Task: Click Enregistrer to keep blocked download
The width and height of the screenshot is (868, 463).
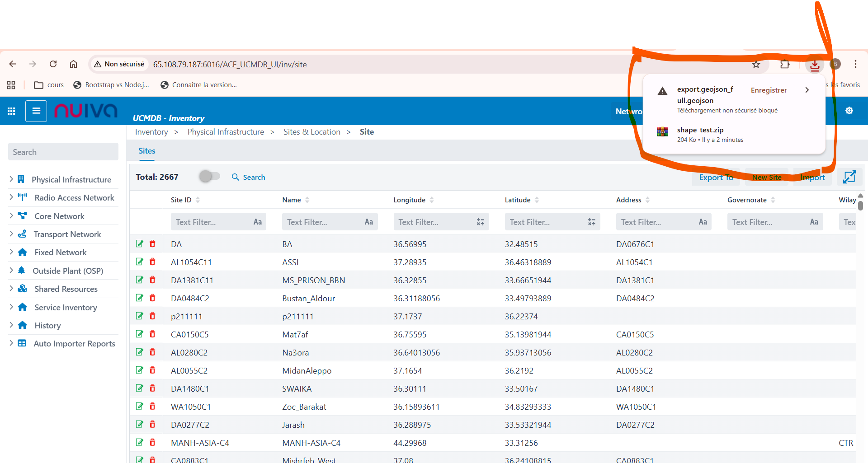Action: [x=769, y=90]
